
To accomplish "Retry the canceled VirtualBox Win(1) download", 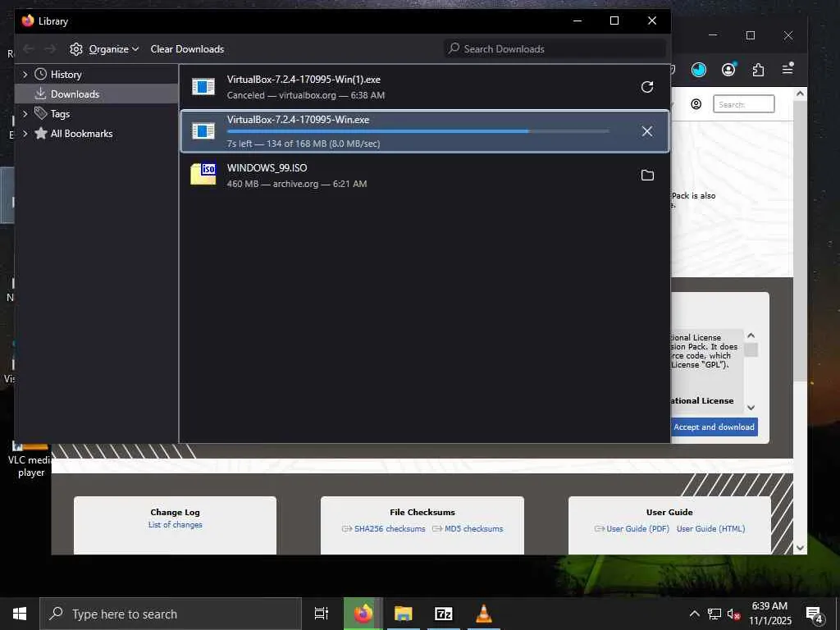I will 647,87.
